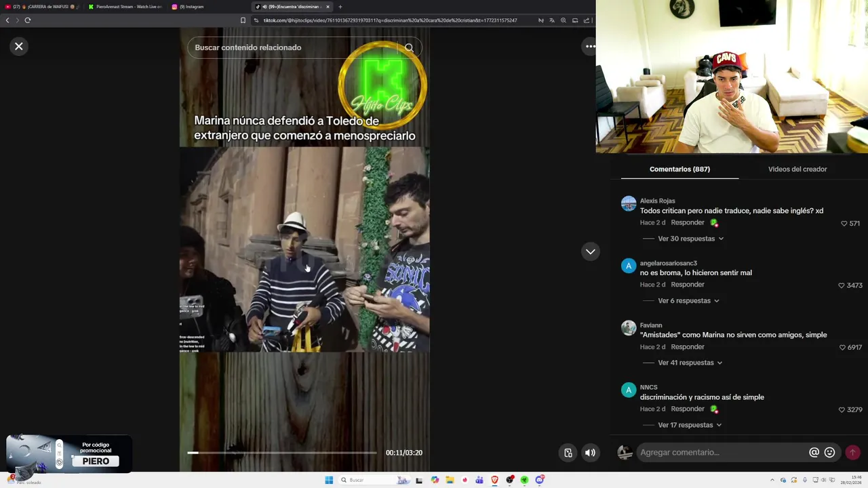Click search icon in related content bar
Image resolution: width=868 pixels, height=488 pixels.
pos(409,47)
